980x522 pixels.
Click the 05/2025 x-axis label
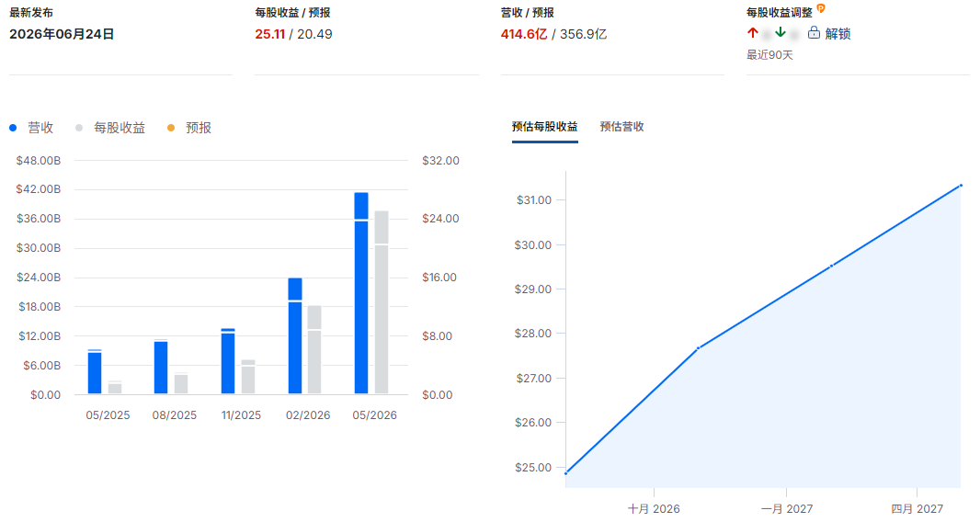click(108, 415)
